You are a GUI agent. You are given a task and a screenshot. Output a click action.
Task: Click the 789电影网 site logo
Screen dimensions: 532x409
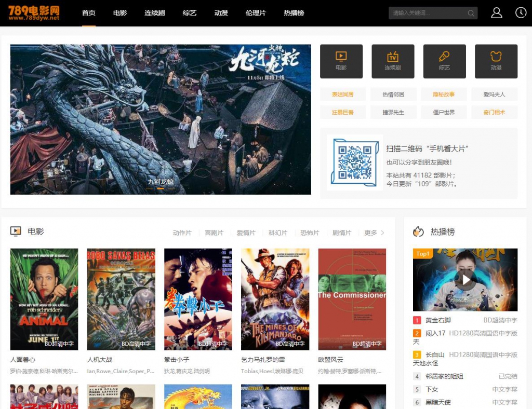point(34,13)
